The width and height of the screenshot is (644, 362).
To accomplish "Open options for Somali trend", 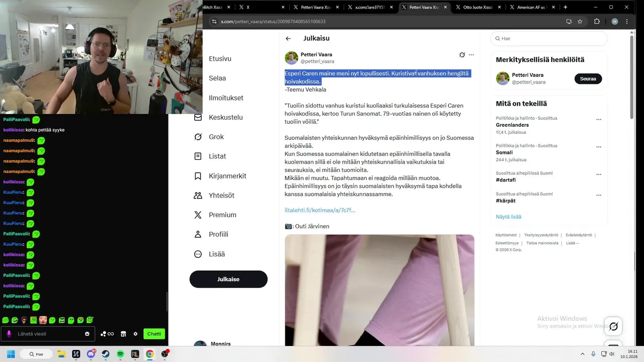I will 599,147.
